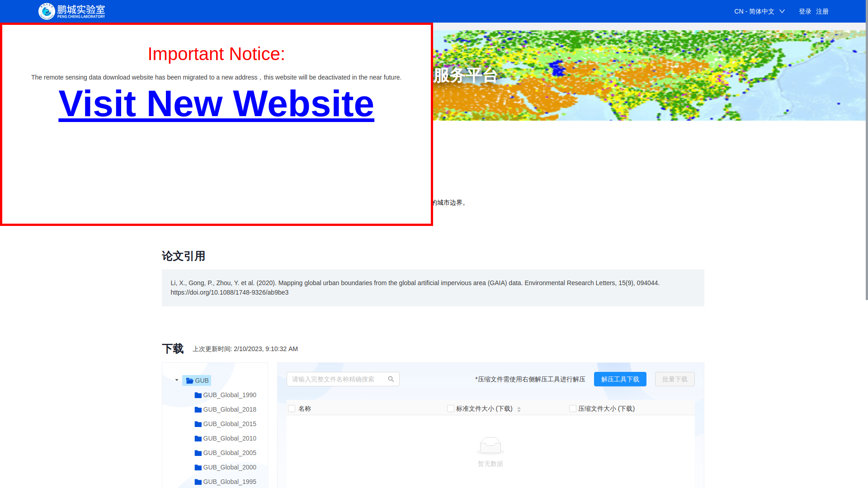
Task: Open the GUB_Global_1990 folder
Action: click(x=226, y=395)
